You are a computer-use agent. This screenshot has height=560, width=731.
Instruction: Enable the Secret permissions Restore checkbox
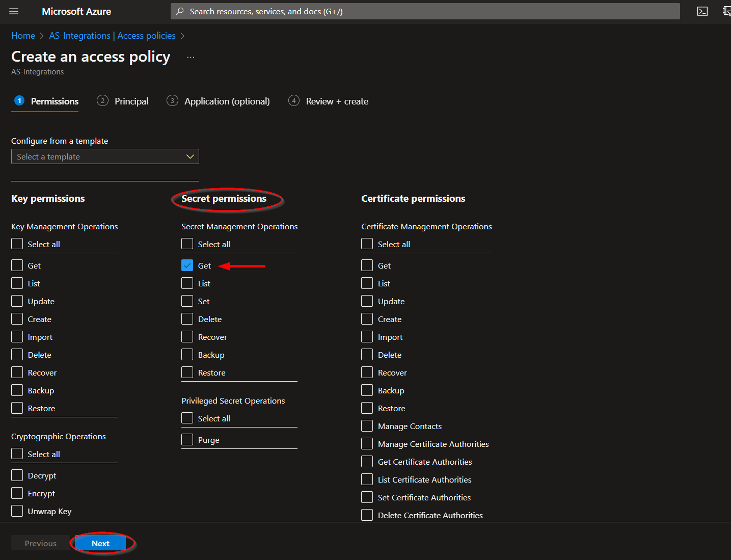(x=187, y=372)
